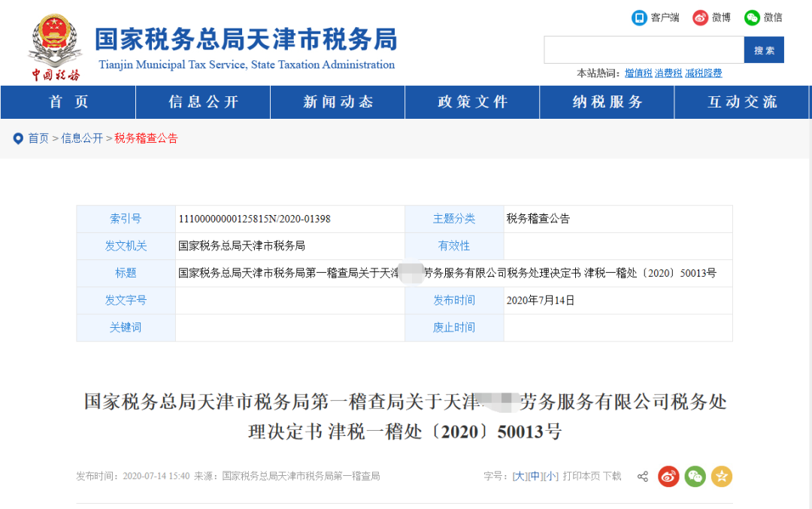Image resolution: width=812 pixels, height=509 pixels.
Task: Click the blue location pin beside the breadcrumb
Action: pyautogui.click(x=17, y=138)
